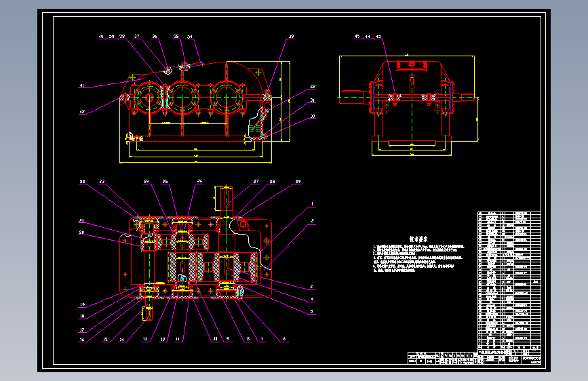Select part balloon number 35
The height and width of the screenshot is (381, 588).
tap(176, 37)
